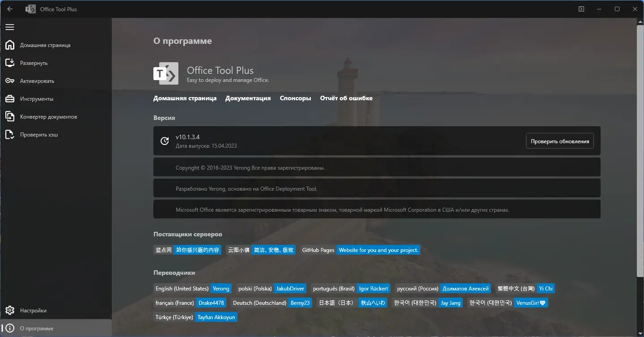Click the release date 15.04.2023 text
Viewport: 644px width, 337px height.
(x=206, y=146)
